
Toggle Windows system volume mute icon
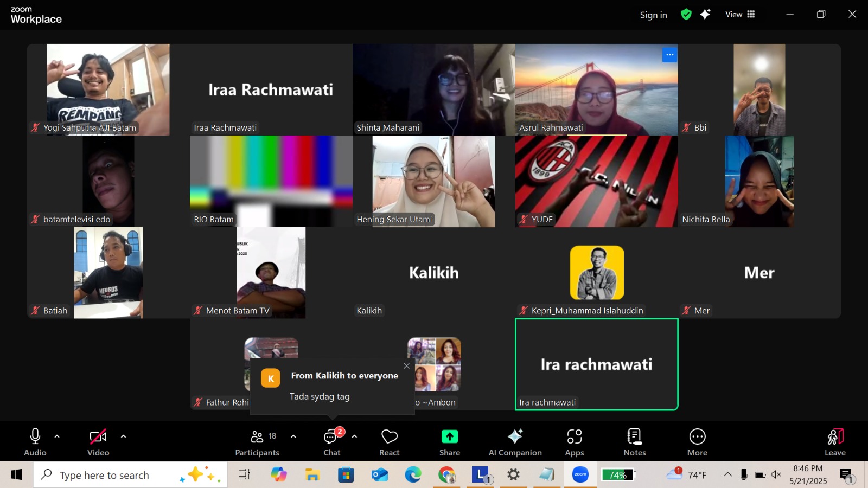tap(776, 475)
